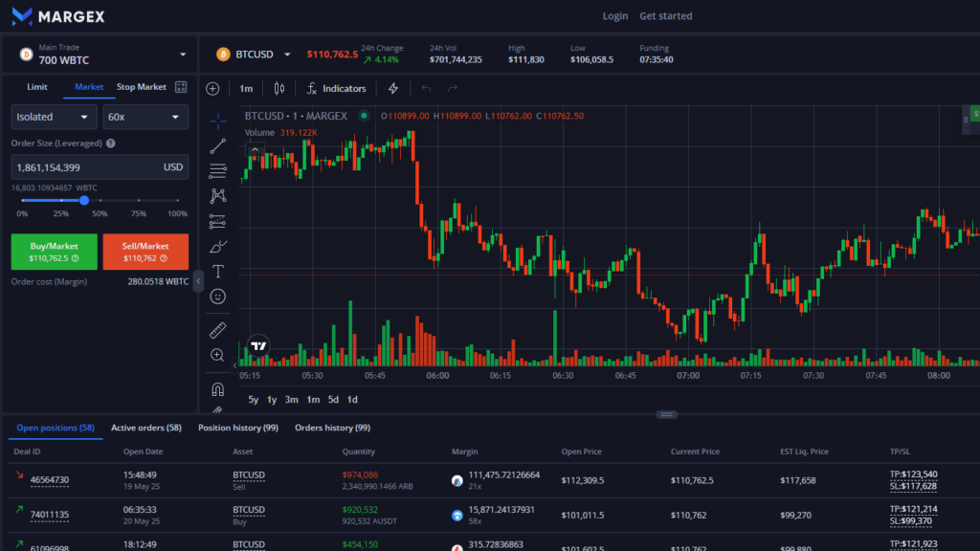
Task: Click the order size slider handle
Action: point(84,201)
